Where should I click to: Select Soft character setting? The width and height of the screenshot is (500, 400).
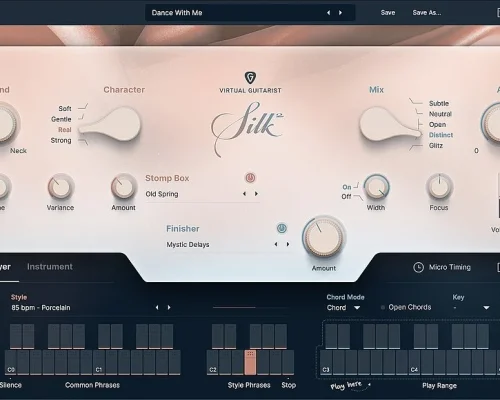click(65, 108)
